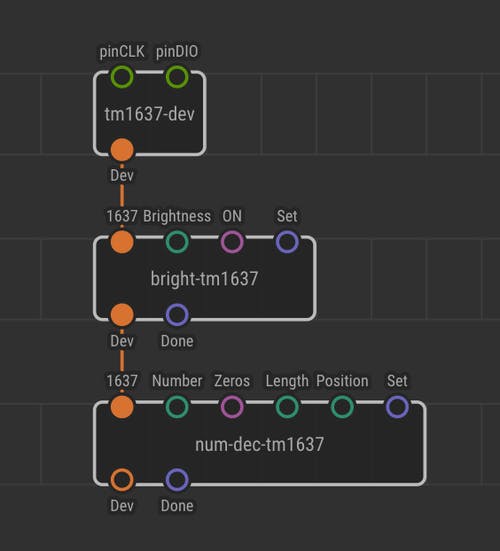
Task: Click the 1637 input pin on num-dec-tm1637
Action: [122, 407]
